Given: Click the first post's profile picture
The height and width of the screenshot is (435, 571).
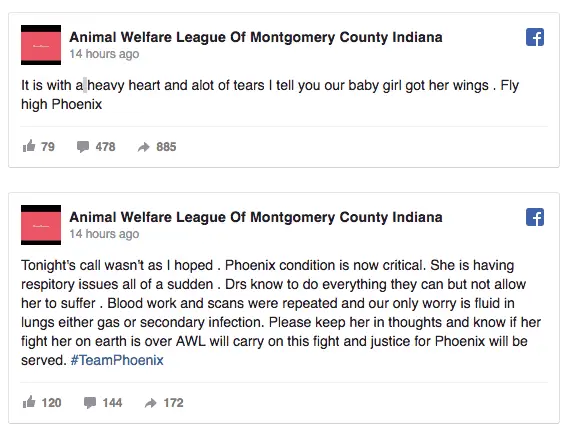Looking at the screenshot, I should [x=41, y=45].
